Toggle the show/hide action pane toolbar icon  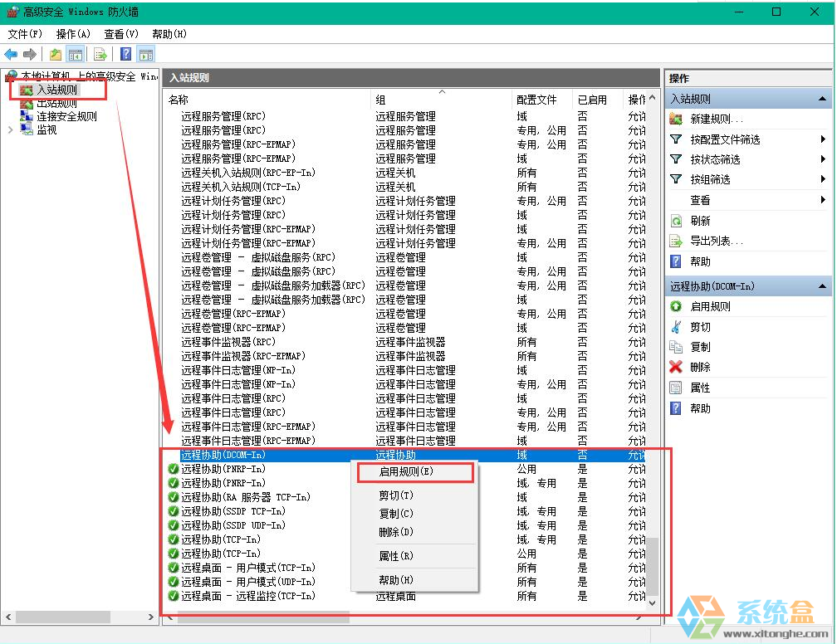click(x=146, y=54)
